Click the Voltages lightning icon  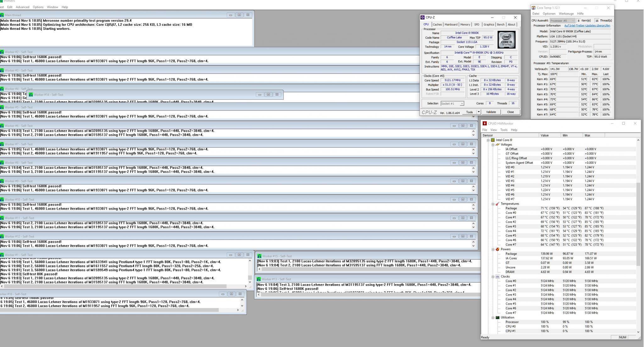click(497, 145)
